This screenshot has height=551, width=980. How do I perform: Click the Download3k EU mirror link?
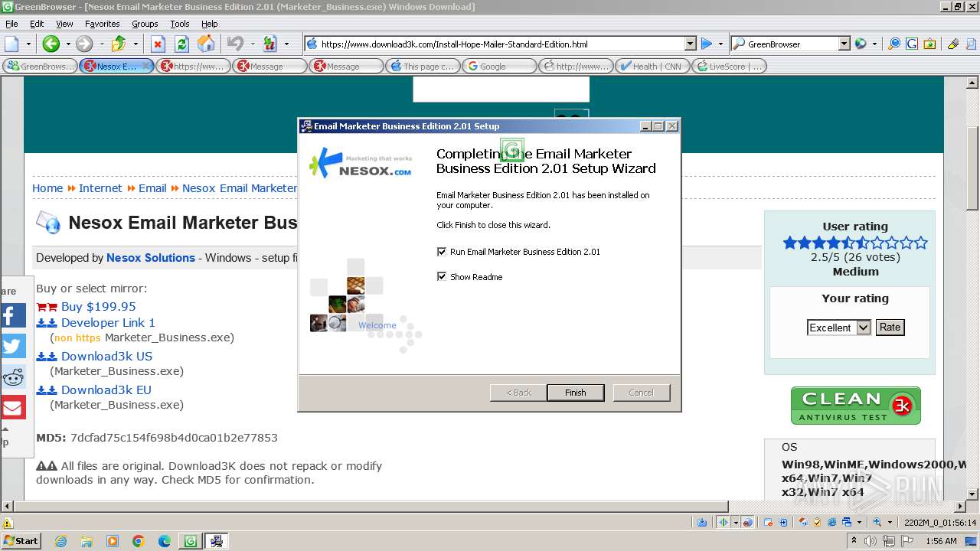[106, 390]
